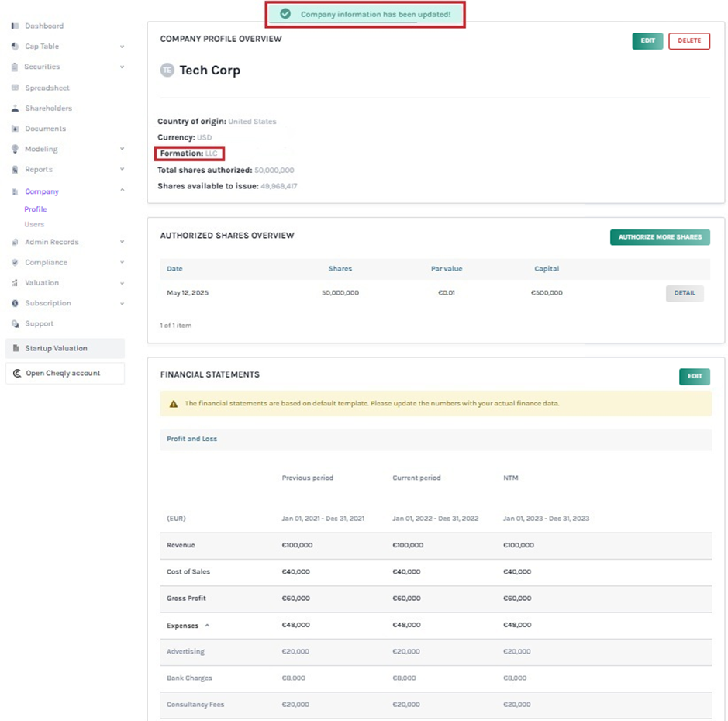Select the Profile submenu item
This screenshot has width=728, height=721.
tap(36, 209)
